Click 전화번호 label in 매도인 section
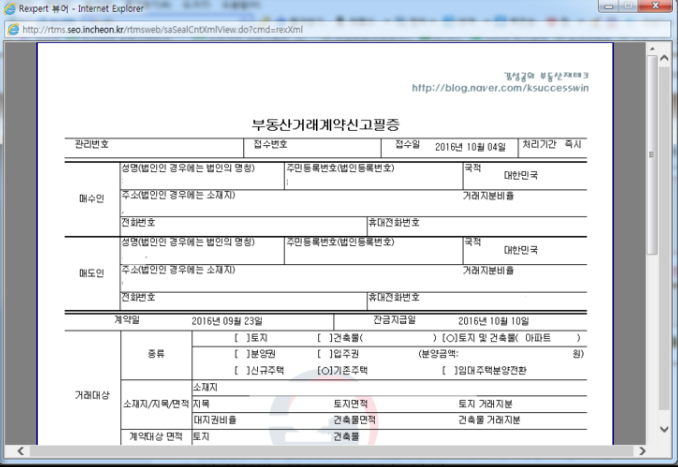This screenshot has width=678, height=467. tap(138, 297)
